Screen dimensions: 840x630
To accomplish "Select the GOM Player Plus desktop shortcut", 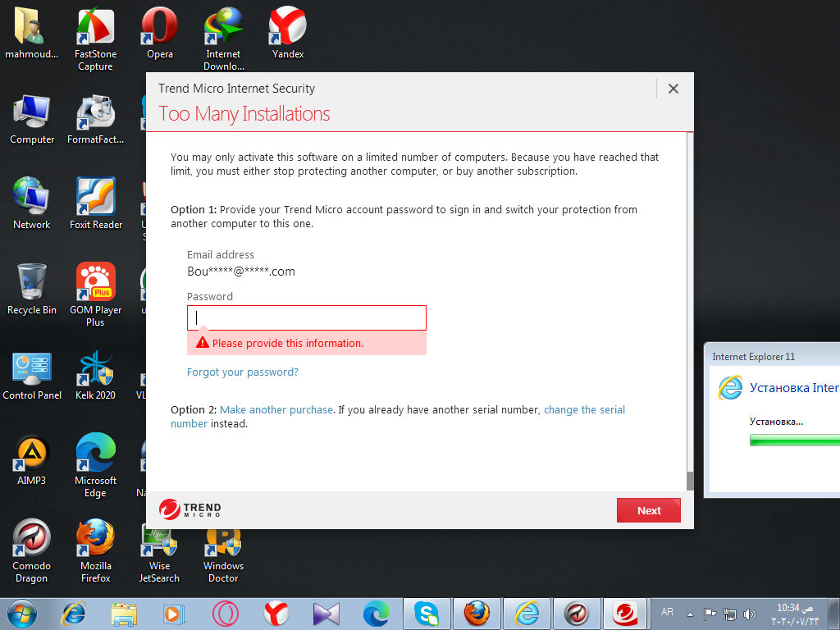I will (95, 294).
